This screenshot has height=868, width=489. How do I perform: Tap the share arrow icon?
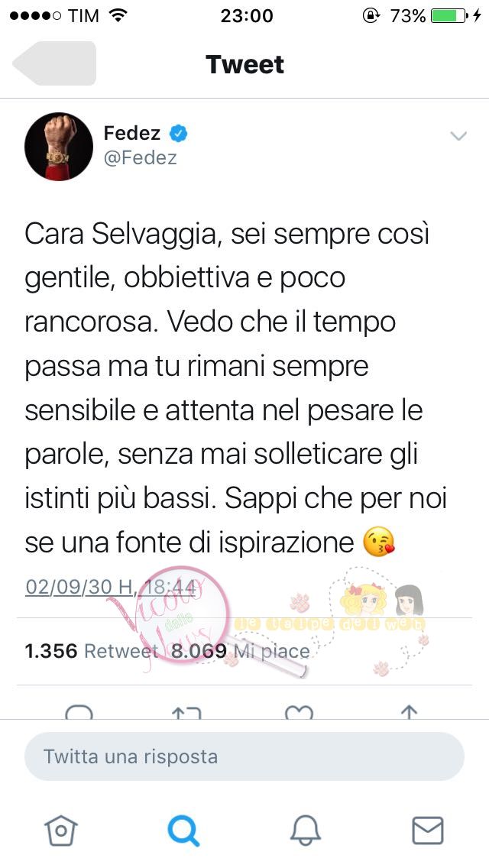[x=409, y=712]
